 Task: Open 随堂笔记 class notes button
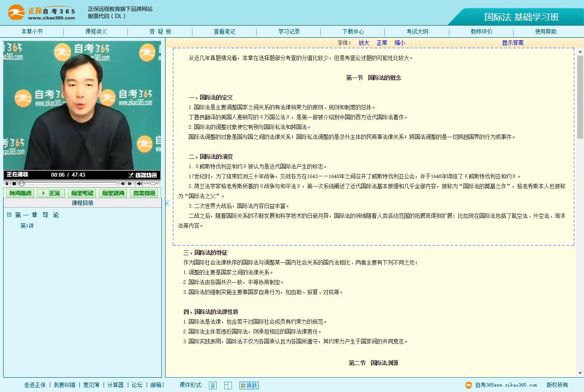click(x=82, y=193)
